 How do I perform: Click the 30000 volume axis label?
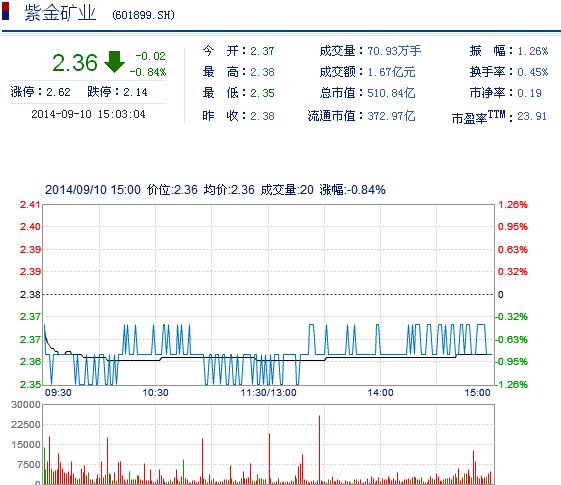pos(26,405)
